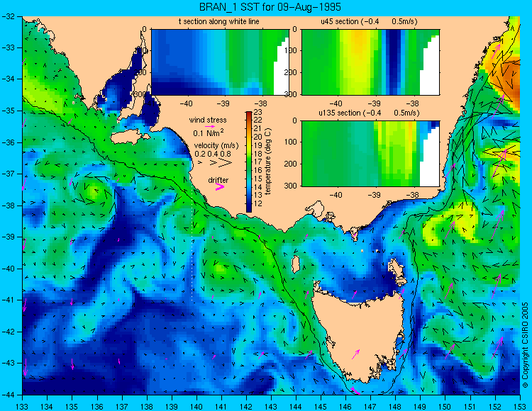Click the '-38' latitude axis label
532x411 pixels.
[x=8, y=205]
